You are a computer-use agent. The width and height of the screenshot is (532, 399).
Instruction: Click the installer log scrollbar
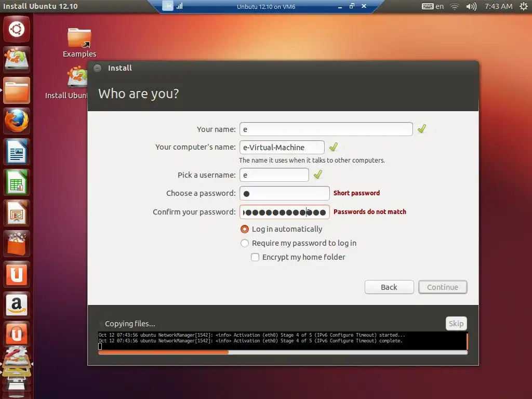[x=467, y=341]
